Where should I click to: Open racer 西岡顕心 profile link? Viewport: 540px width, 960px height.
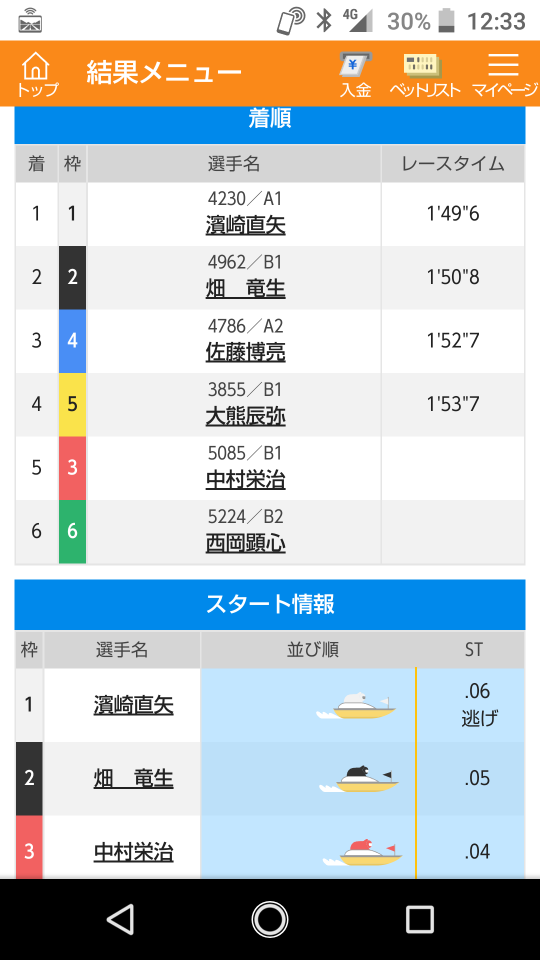pyautogui.click(x=246, y=544)
